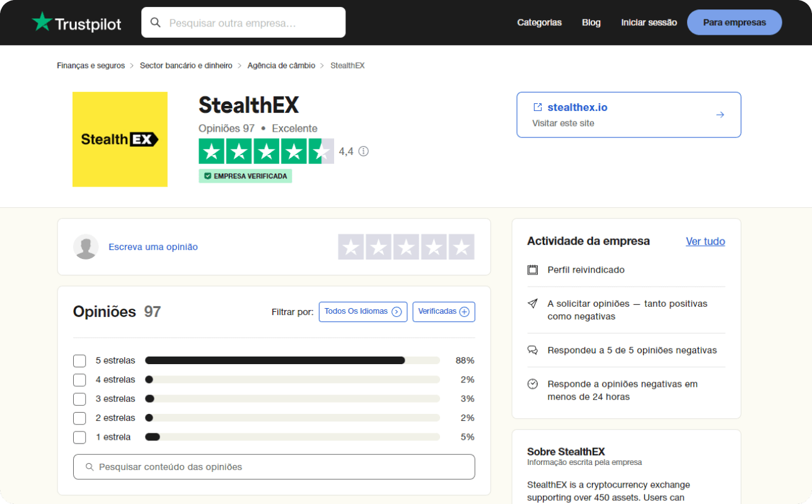Click the 5 estrelas rating bar
The width and height of the screenshot is (812, 504).
293,360
